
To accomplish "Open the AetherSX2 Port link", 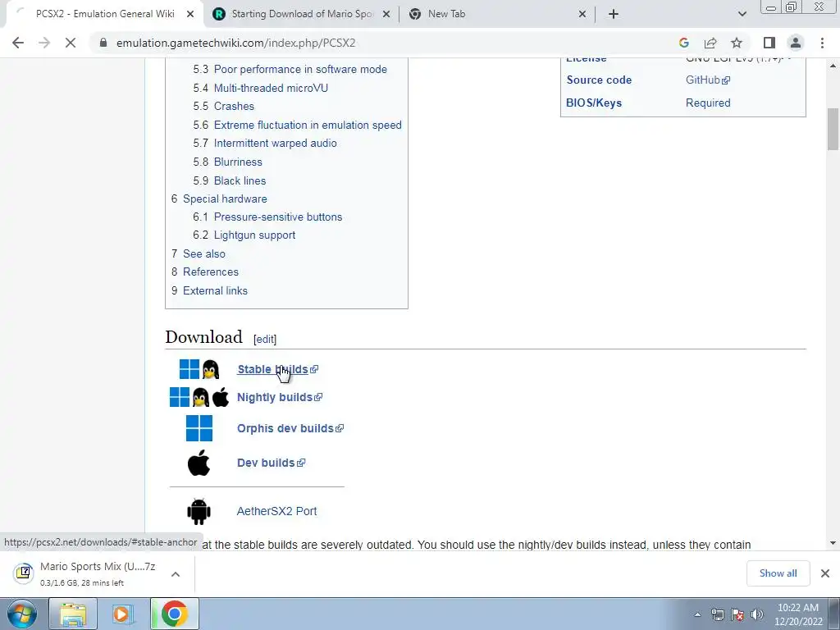I will pos(276,511).
